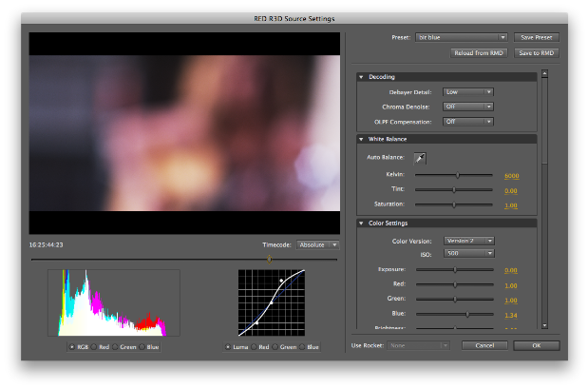Viewport: 588px width, 389px height.
Task: Cancel the source settings dialog
Action: click(x=484, y=345)
